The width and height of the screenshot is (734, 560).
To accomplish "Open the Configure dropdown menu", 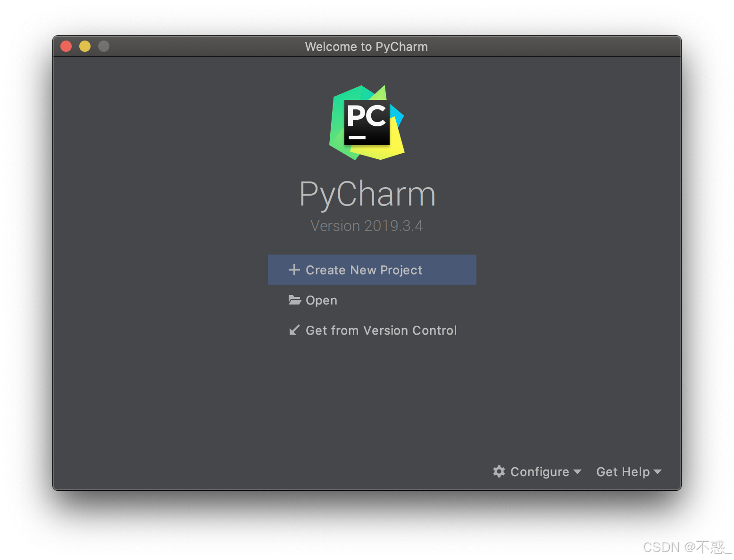I will 537,472.
